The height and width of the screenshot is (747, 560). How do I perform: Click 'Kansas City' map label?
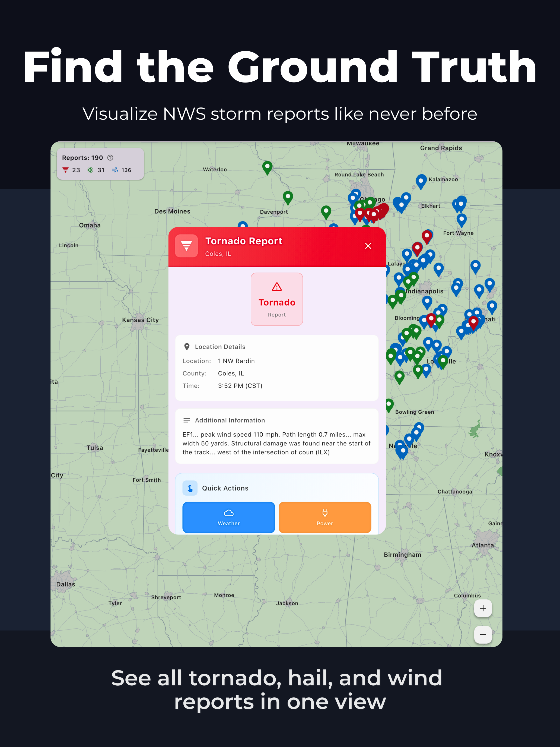[x=141, y=320]
